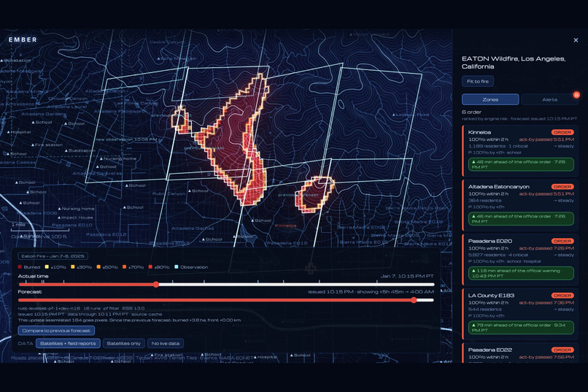Click the Observation legend swatch
Viewport: 588px width, 392px height.
click(177, 267)
